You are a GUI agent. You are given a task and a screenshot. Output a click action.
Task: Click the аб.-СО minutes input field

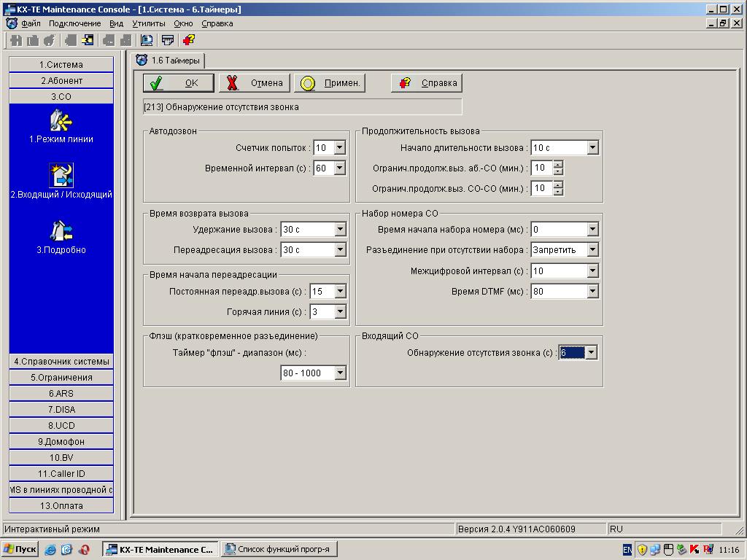point(542,168)
